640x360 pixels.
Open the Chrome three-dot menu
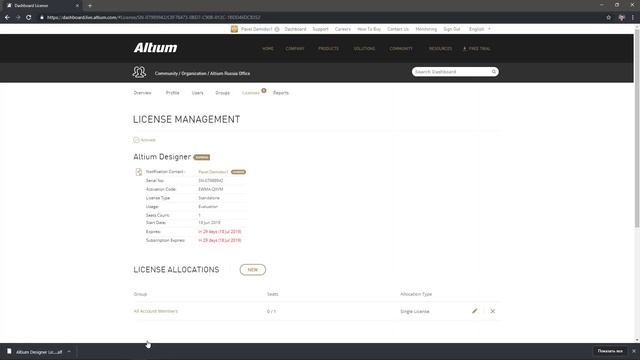633,18
